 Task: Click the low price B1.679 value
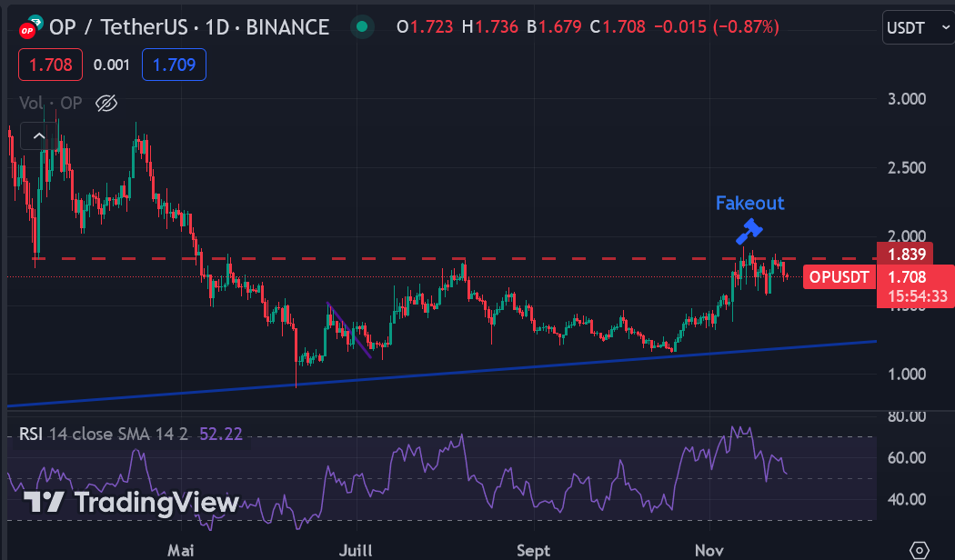(554, 26)
